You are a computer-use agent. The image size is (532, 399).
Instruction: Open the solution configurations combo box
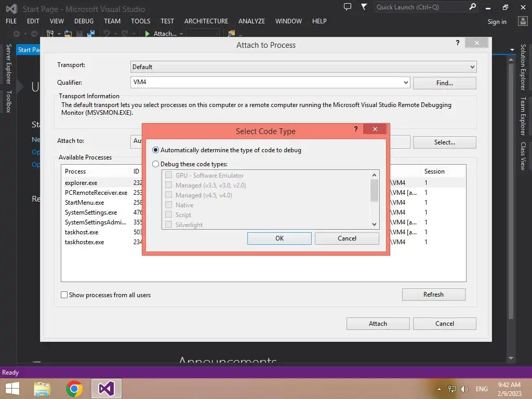(203, 34)
